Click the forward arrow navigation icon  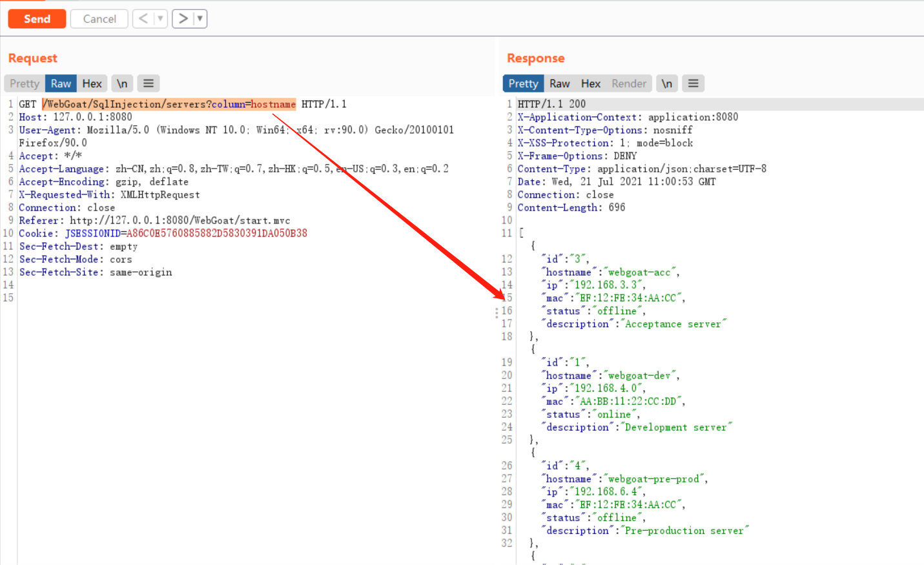point(183,18)
